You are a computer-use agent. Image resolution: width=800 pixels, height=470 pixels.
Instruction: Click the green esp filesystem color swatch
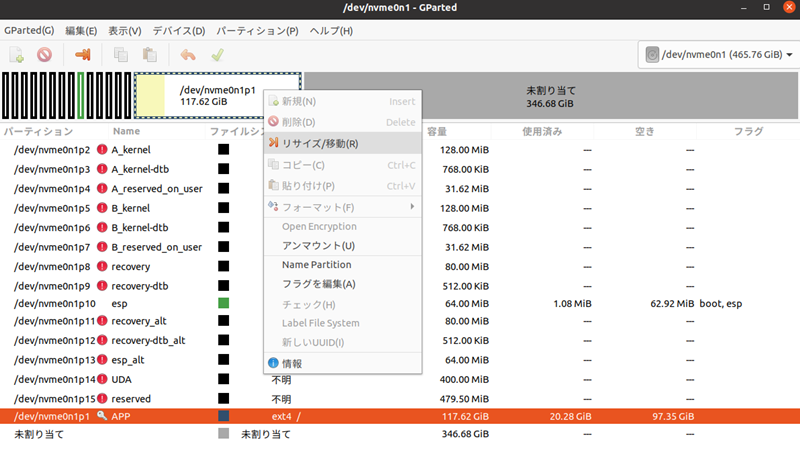[223, 303]
